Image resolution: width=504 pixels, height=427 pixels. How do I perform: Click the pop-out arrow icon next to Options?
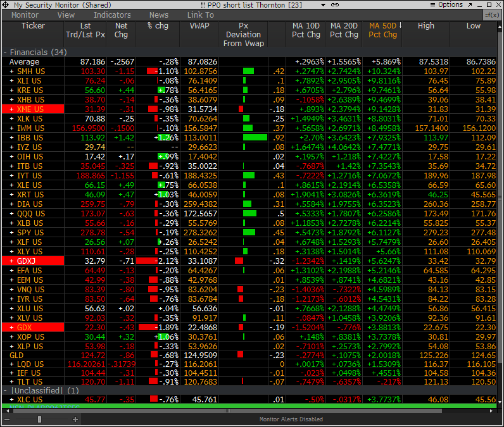click(470, 5)
